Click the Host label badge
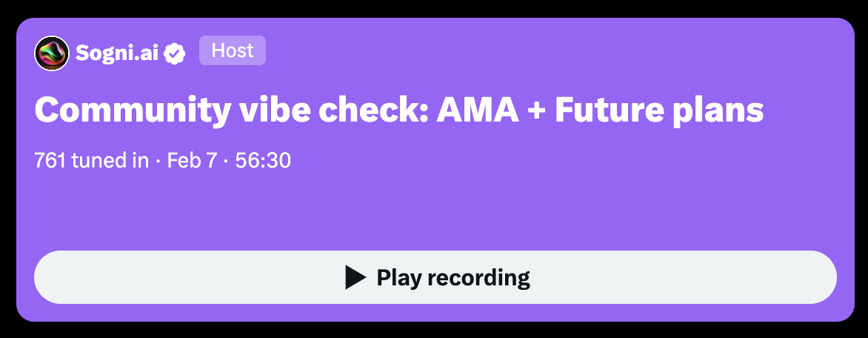Screen dimensions: 868x338 click(x=232, y=51)
